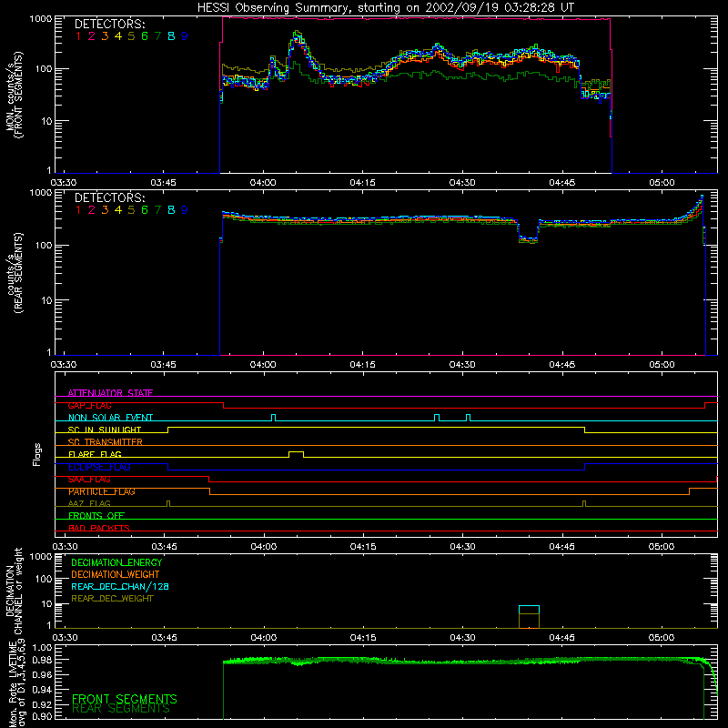The height and width of the screenshot is (728, 728).
Task: Click the 100 tick value on the decimation axis
Action: [x=45, y=579]
